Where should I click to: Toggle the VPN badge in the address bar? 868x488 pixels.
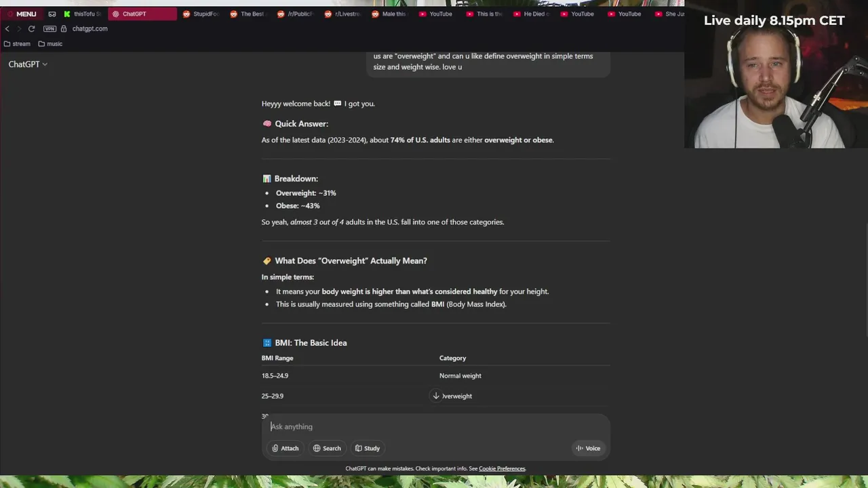50,28
